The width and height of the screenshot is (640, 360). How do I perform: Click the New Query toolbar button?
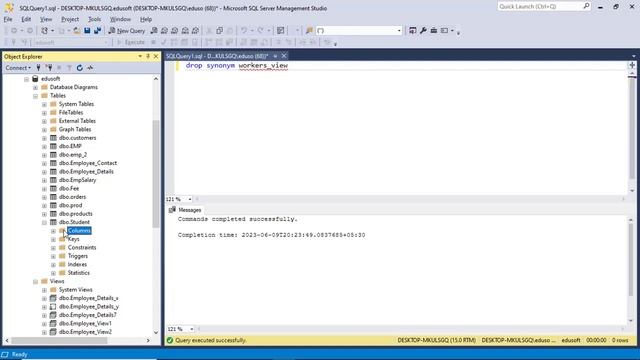tap(127, 31)
